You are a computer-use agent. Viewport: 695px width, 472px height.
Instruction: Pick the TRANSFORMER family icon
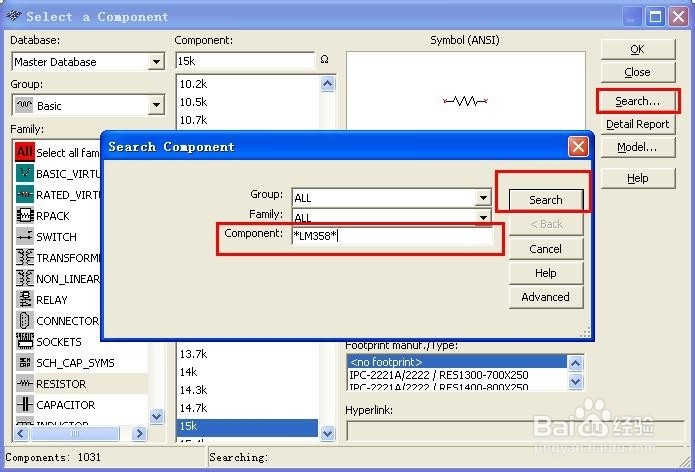pyautogui.click(x=25, y=257)
